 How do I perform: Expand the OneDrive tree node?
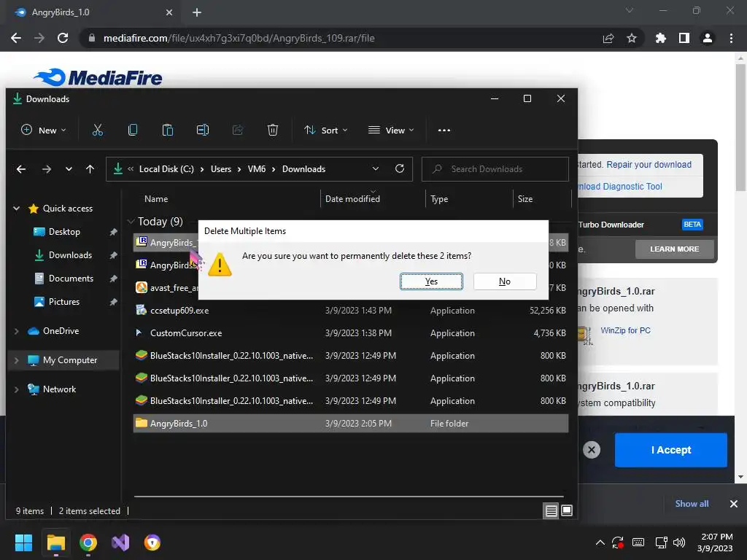(x=17, y=331)
